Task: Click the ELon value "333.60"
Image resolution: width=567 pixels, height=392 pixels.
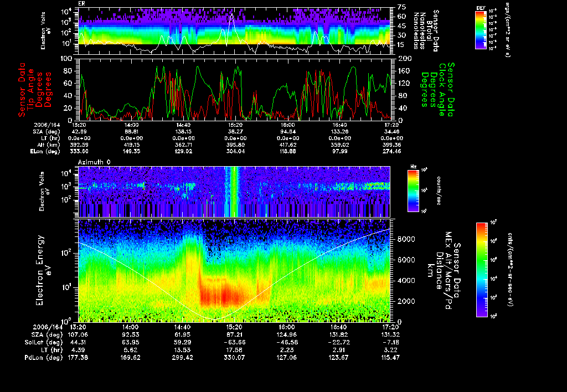Action: [79, 151]
